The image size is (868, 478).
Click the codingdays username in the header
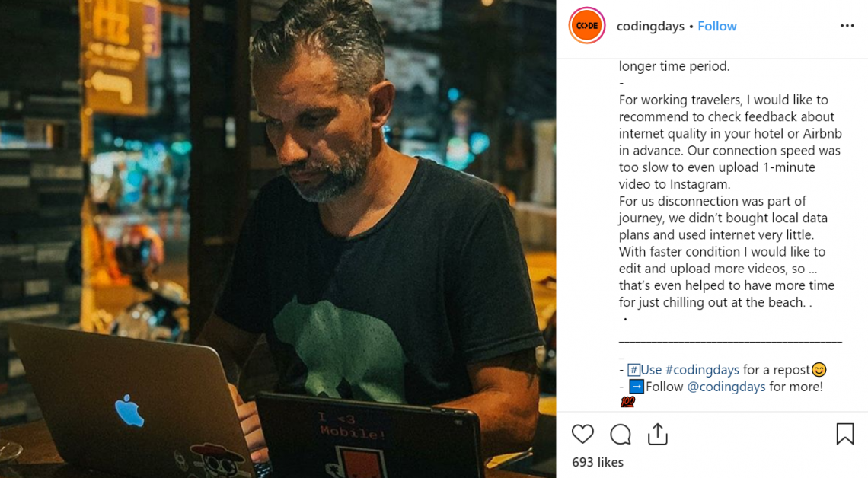pyautogui.click(x=650, y=26)
